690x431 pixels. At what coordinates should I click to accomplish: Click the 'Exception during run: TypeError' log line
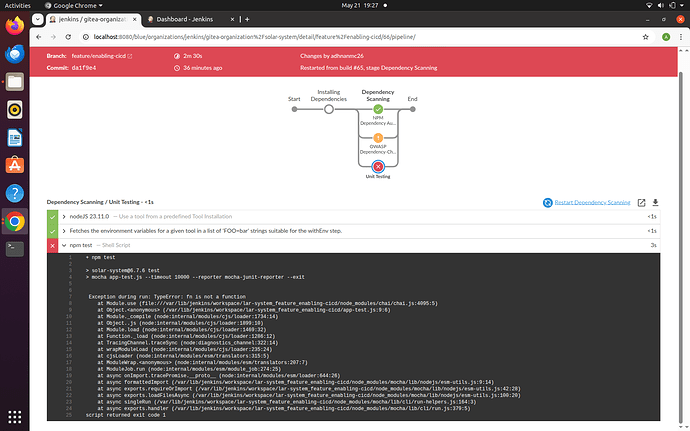167,297
